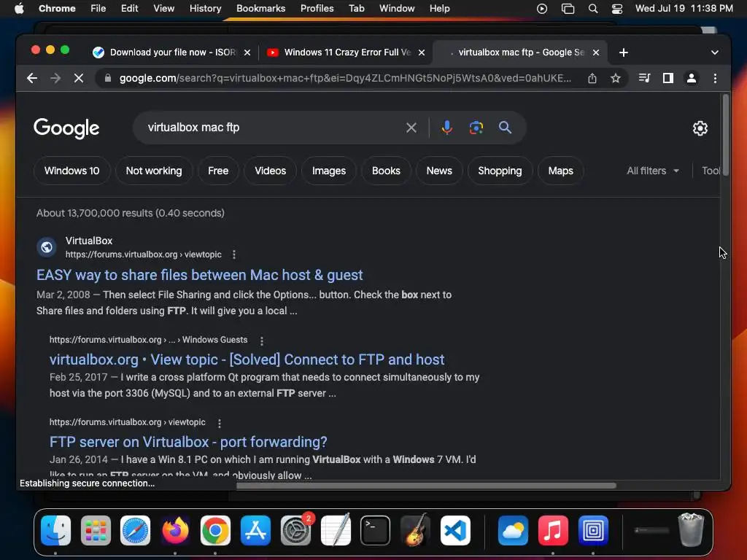The image size is (747, 560).
Task: Open System Settings from the Dock
Action: tap(295, 531)
